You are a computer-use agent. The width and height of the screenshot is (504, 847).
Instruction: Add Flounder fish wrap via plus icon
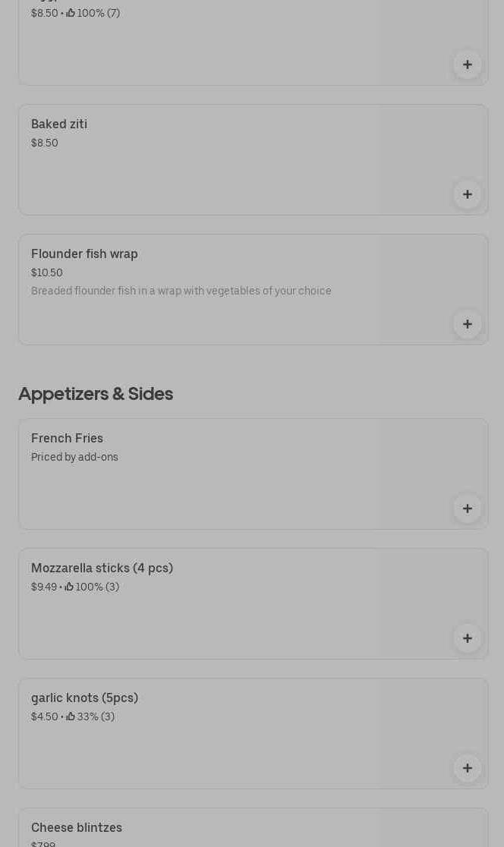468,324
